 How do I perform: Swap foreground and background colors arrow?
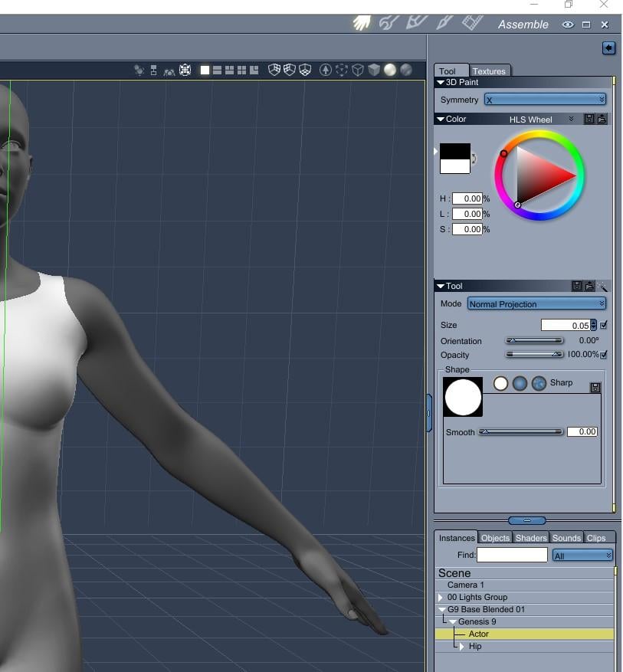pos(474,159)
